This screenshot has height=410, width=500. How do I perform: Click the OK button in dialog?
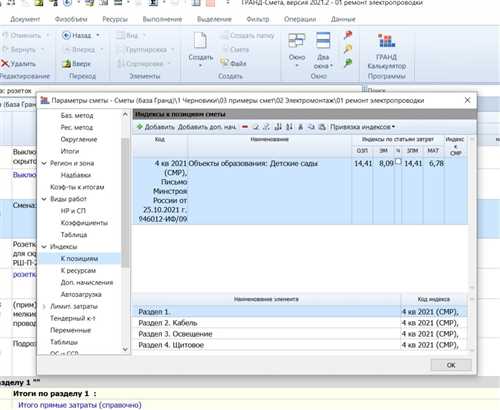[x=451, y=365]
